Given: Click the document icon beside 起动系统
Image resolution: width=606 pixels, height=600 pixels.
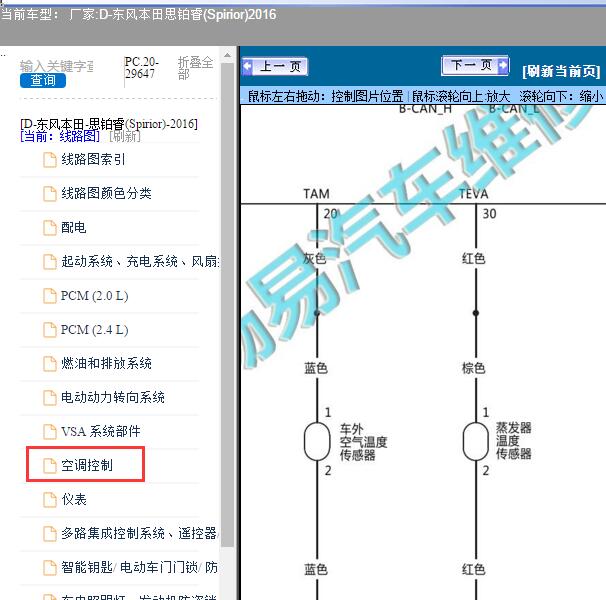Looking at the screenshot, I should [x=49, y=262].
